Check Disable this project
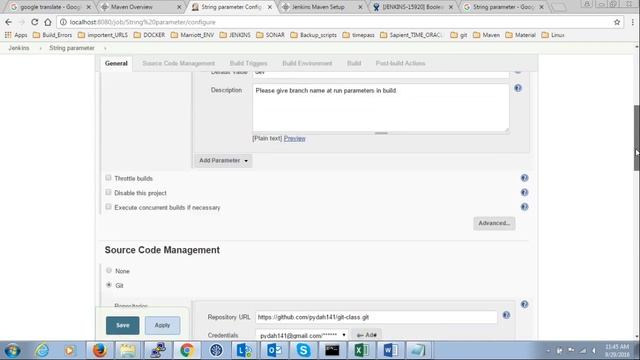640x360 pixels. (108, 192)
